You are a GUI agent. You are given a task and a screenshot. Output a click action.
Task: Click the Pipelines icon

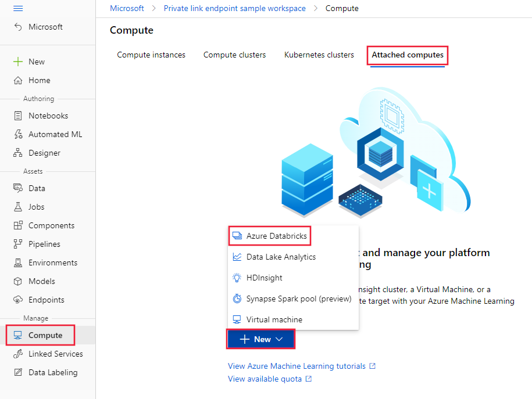click(x=18, y=244)
